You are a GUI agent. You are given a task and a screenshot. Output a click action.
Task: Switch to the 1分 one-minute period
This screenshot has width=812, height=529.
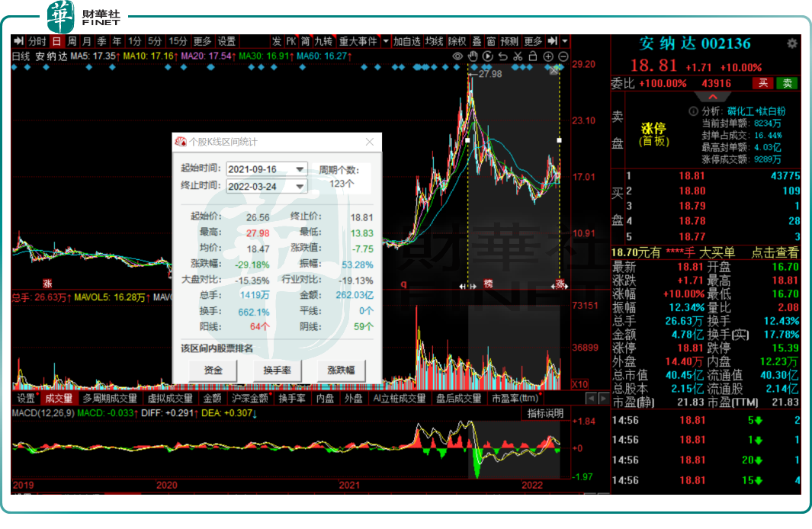(x=135, y=41)
